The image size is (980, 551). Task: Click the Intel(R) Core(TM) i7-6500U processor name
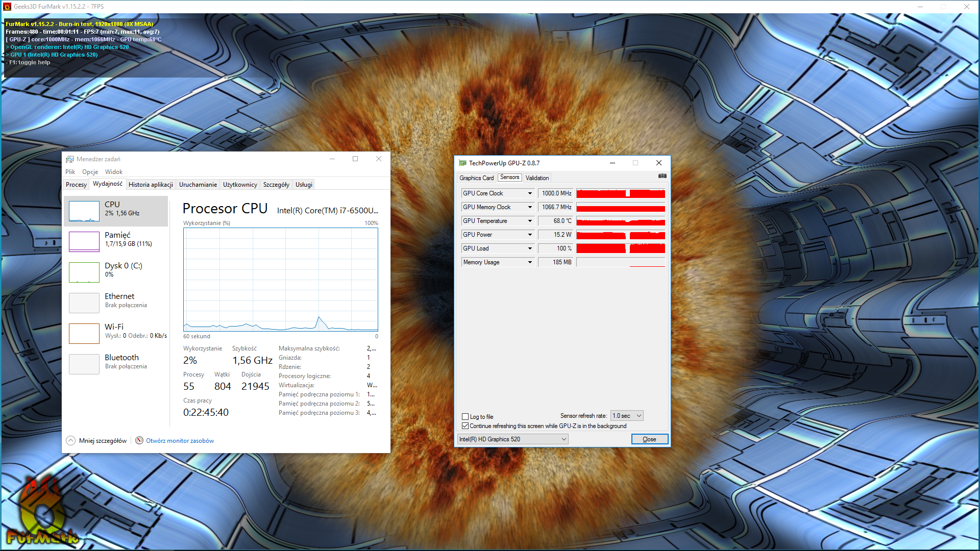click(327, 211)
